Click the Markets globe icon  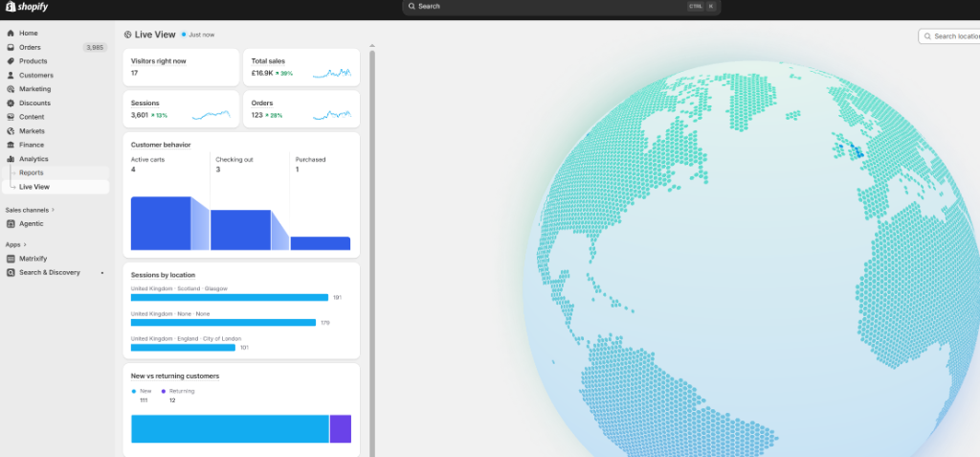point(11,131)
